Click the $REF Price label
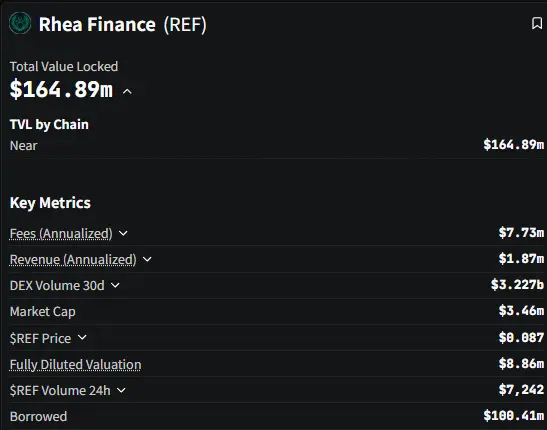547x430 pixels. pos(40,338)
